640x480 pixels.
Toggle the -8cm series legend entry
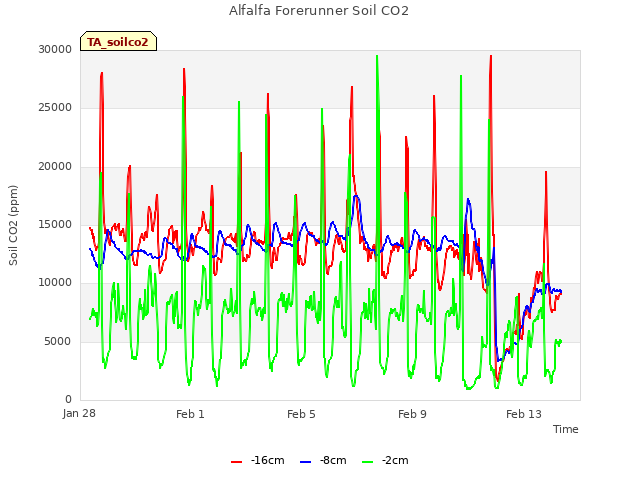tap(323, 460)
